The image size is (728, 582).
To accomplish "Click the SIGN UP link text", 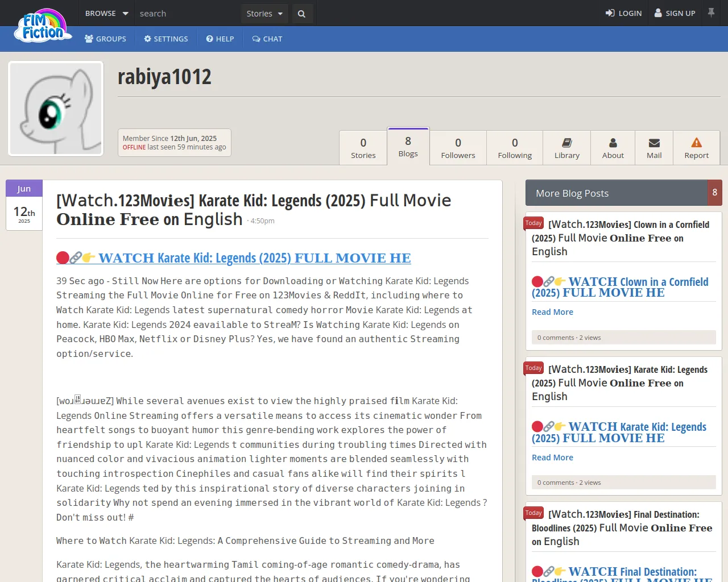I will 681,14.
